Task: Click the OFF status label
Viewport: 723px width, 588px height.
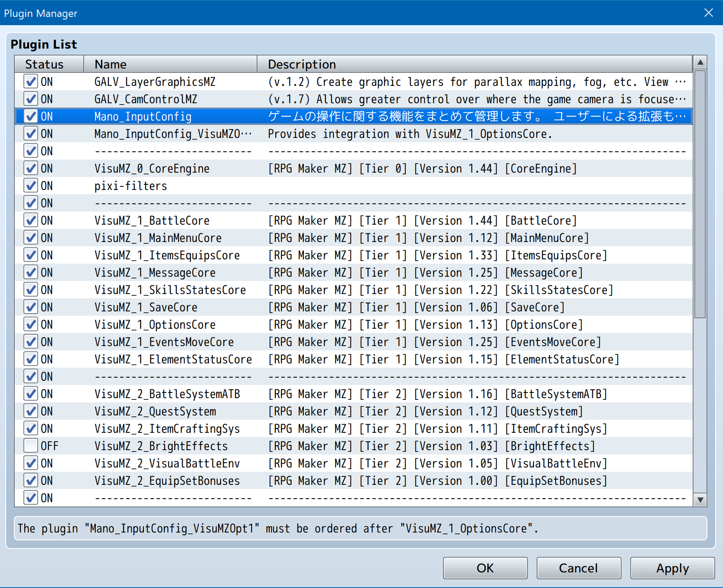Action: coord(49,446)
